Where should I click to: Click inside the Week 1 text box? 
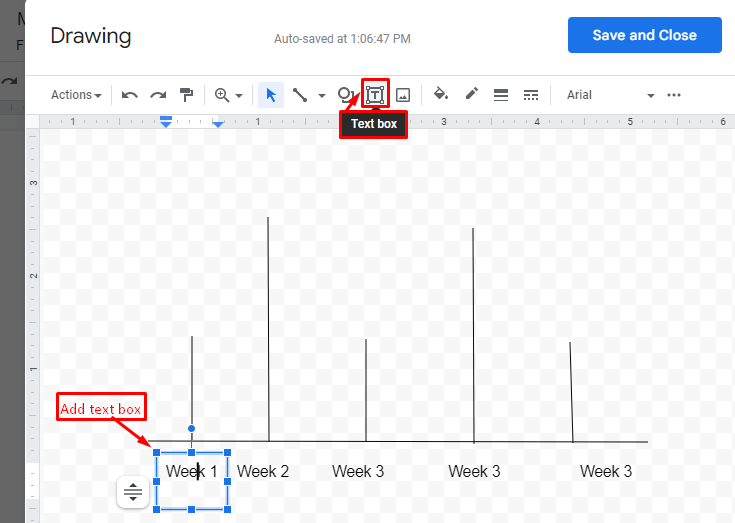pos(192,481)
